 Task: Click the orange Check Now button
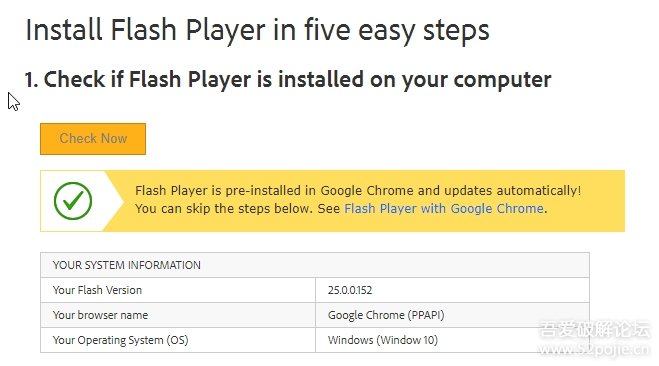click(93, 139)
